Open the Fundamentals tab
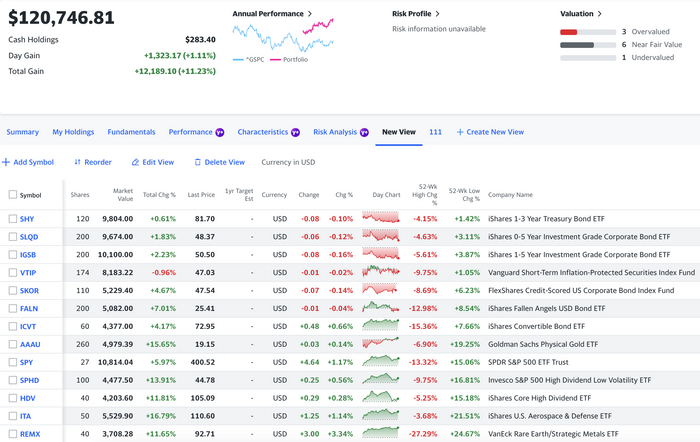The image size is (700, 442). click(131, 132)
